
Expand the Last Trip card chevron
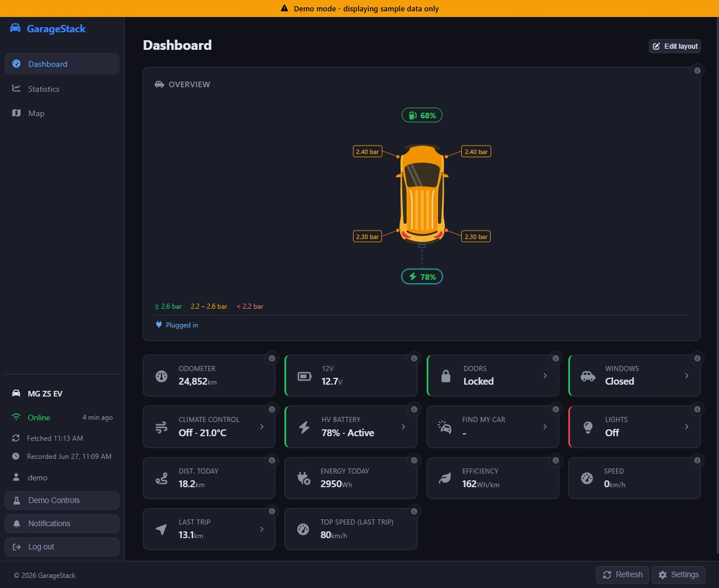click(262, 529)
